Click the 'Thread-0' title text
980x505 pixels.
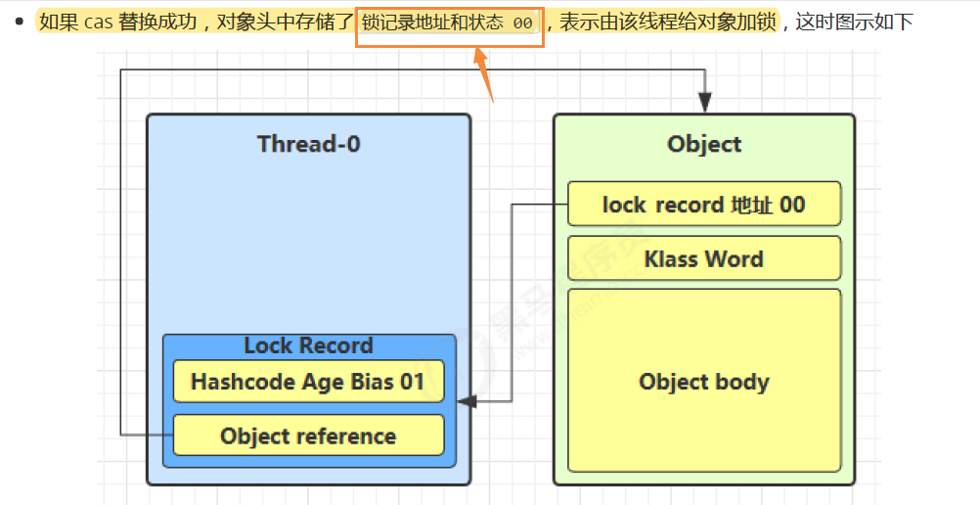[309, 144]
